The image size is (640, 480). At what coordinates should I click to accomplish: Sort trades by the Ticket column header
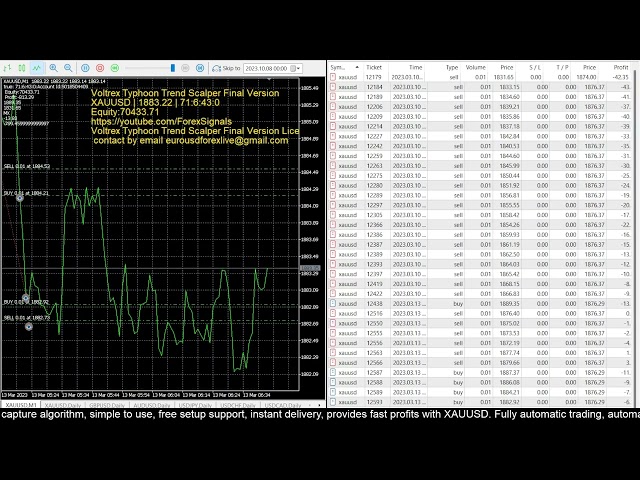[x=374, y=67]
